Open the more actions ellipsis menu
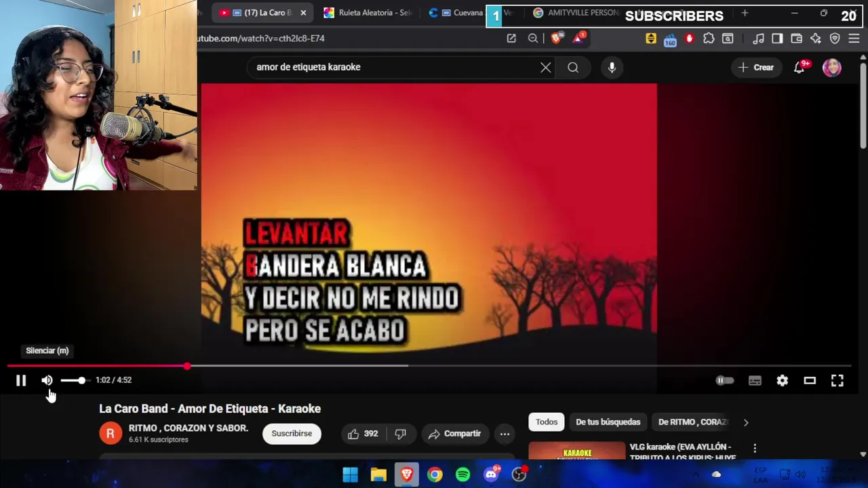868x488 pixels. [x=505, y=434]
